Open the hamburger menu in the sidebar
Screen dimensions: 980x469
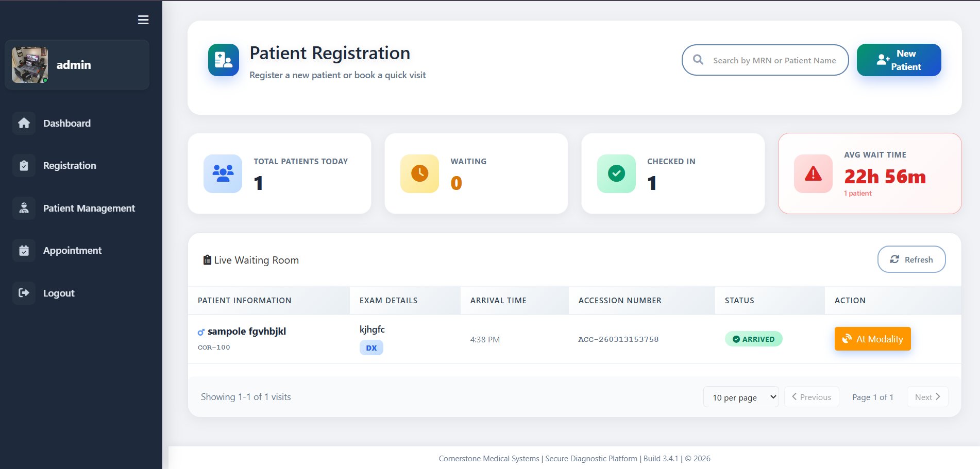pyautogui.click(x=143, y=20)
